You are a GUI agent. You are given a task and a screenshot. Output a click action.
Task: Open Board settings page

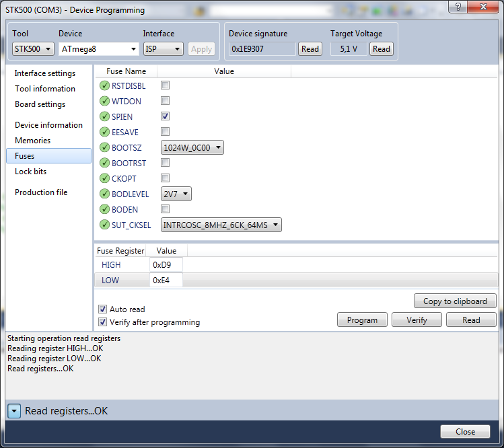[40, 104]
